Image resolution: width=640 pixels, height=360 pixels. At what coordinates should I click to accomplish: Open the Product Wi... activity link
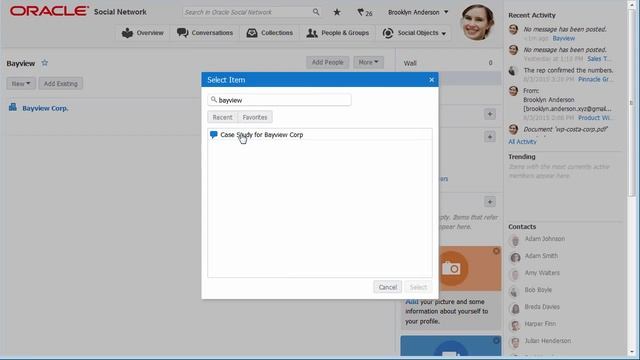click(596, 118)
